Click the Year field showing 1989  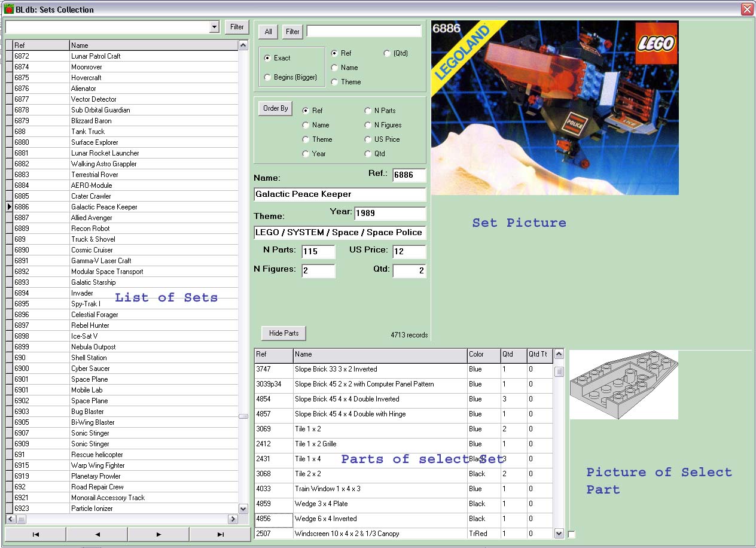tap(390, 214)
